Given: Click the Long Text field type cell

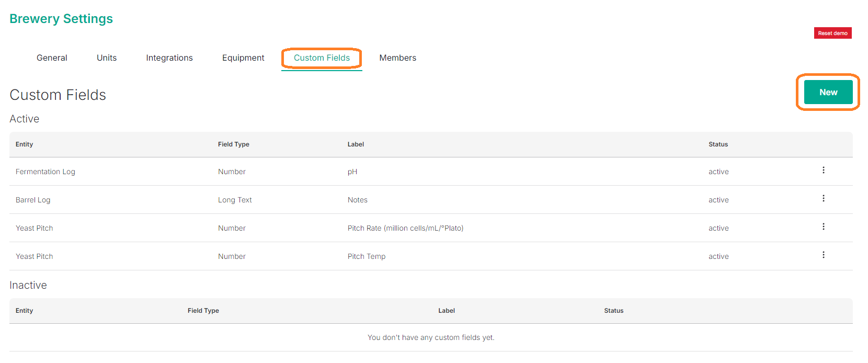Looking at the screenshot, I should pyautogui.click(x=235, y=200).
